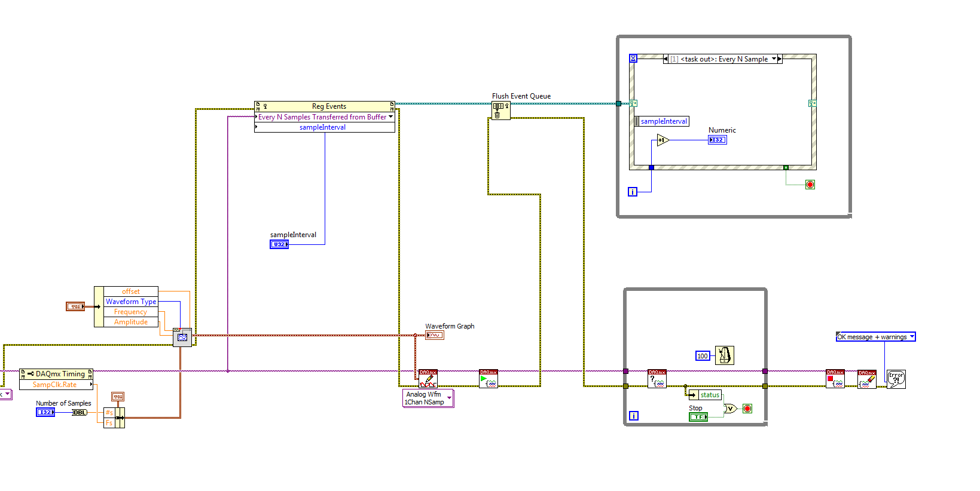Click the 100 millisecond constant
This screenshot has height=491, width=980.
(703, 356)
